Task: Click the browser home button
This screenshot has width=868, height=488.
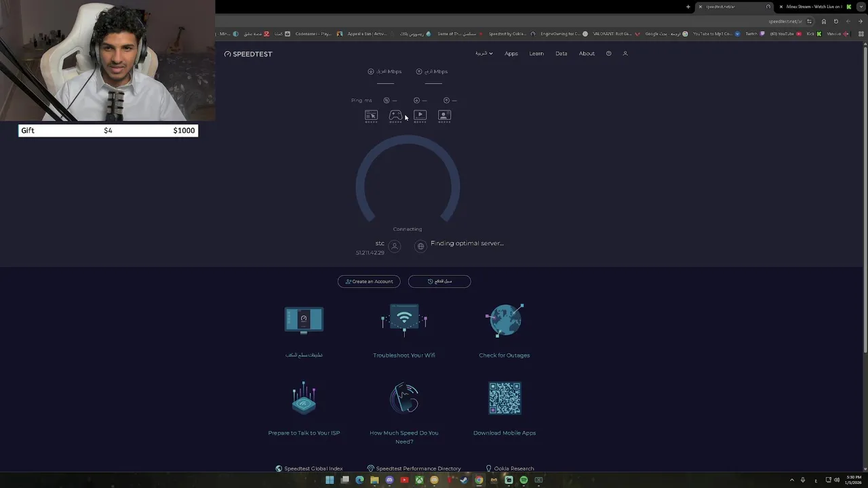Action: click(824, 21)
